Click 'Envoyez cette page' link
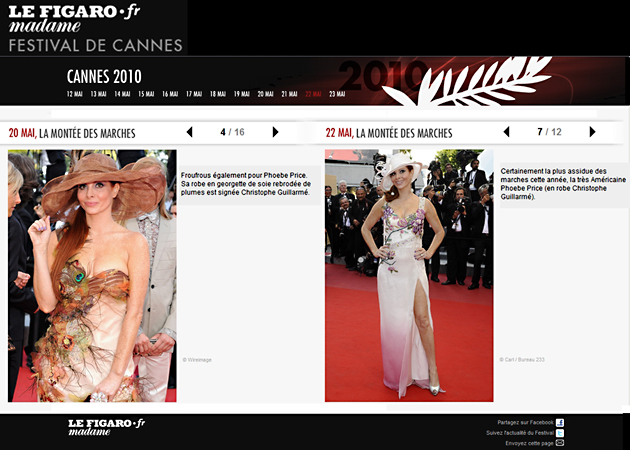Viewport: 630px width, 450px height. pos(529,443)
